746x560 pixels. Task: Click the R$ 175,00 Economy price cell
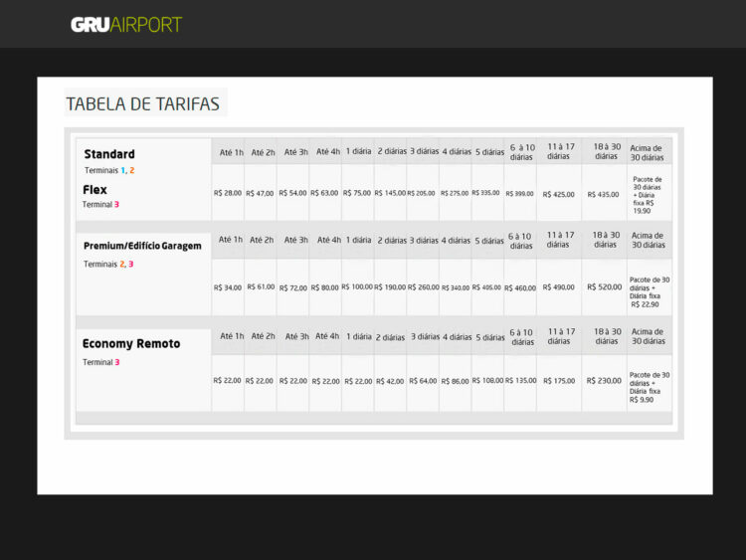559,380
